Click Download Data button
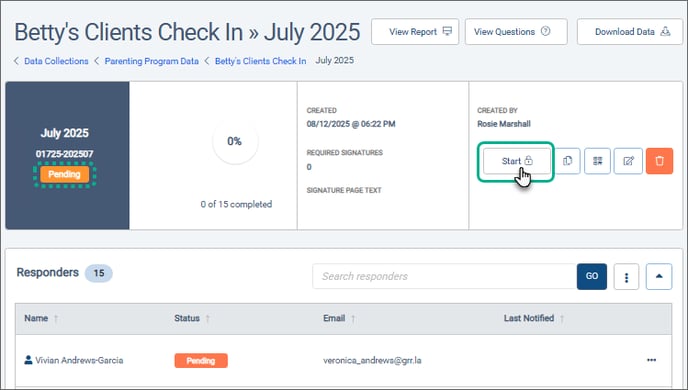The width and height of the screenshot is (688, 390). coord(630,32)
